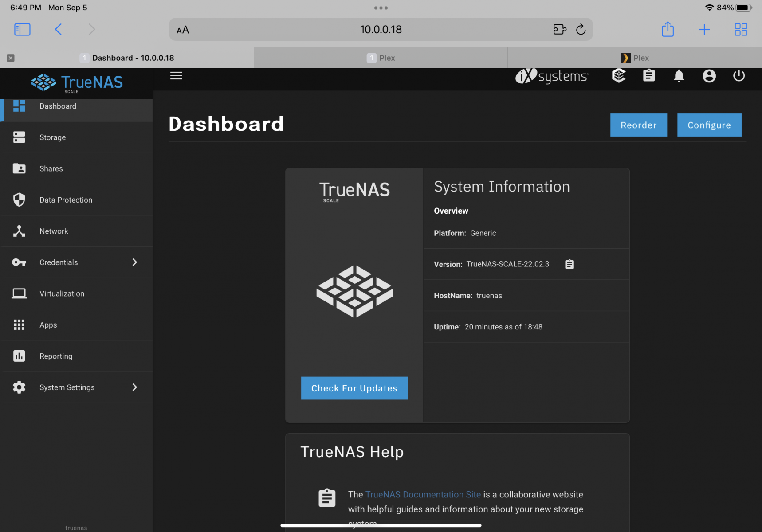The width and height of the screenshot is (762, 532).
Task: Switch to the middle Plex tab
Action: pyautogui.click(x=381, y=58)
